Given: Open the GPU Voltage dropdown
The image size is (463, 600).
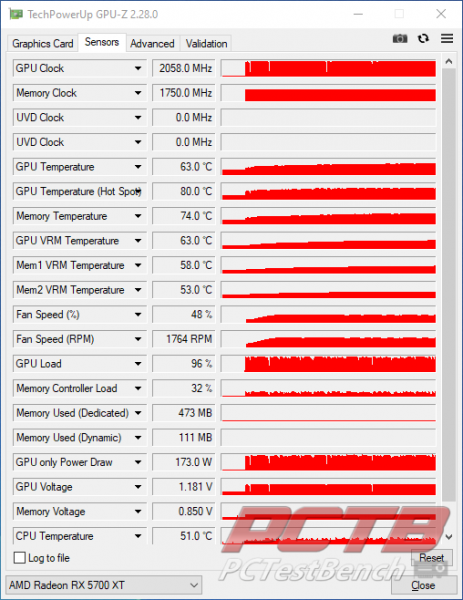Looking at the screenshot, I should 138,487.
